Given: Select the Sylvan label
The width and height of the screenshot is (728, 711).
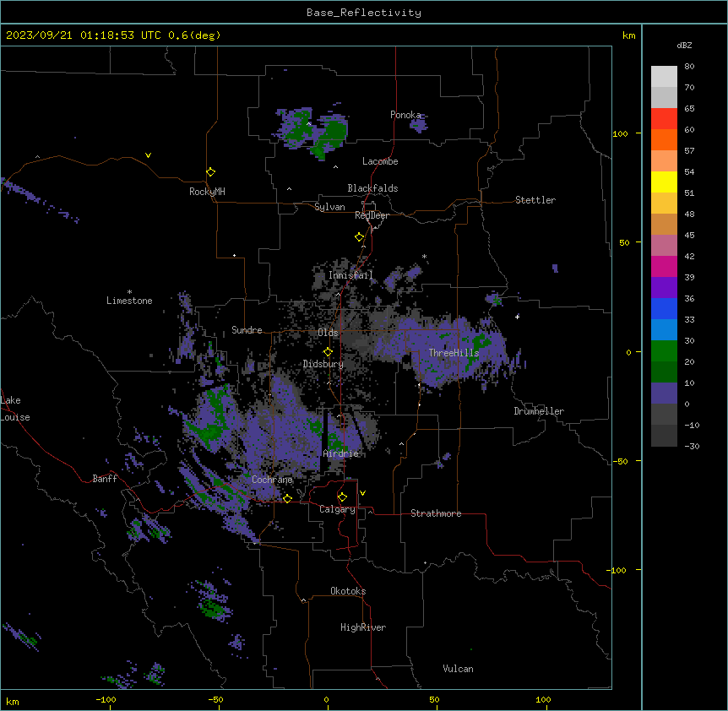Looking at the screenshot, I should (x=329, y=207).
